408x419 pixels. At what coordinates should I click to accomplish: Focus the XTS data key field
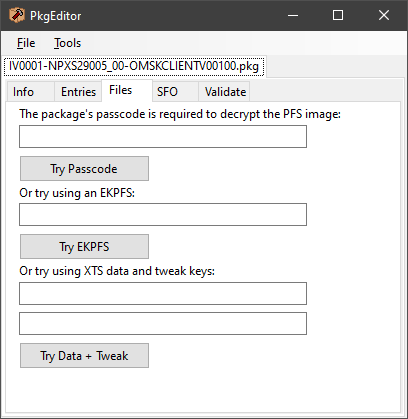163,294
